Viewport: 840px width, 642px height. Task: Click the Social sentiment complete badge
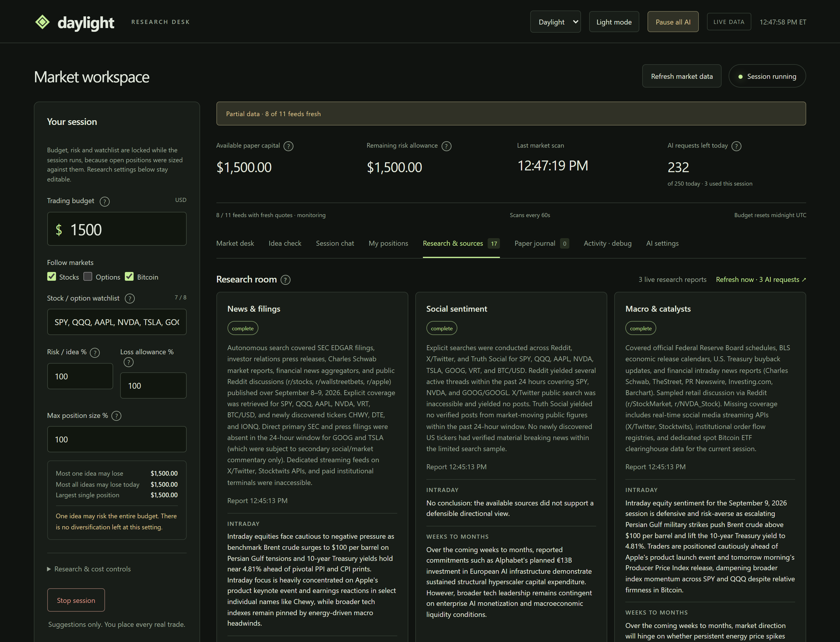[442, 328]
